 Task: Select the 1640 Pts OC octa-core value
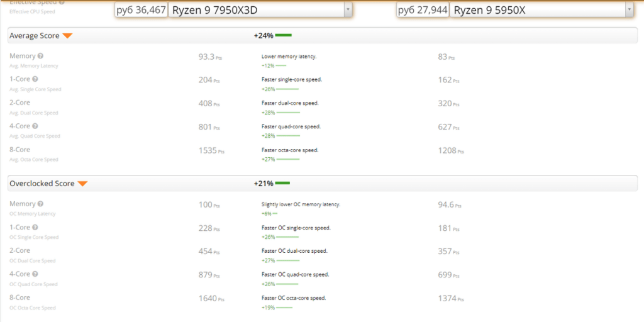211,298
